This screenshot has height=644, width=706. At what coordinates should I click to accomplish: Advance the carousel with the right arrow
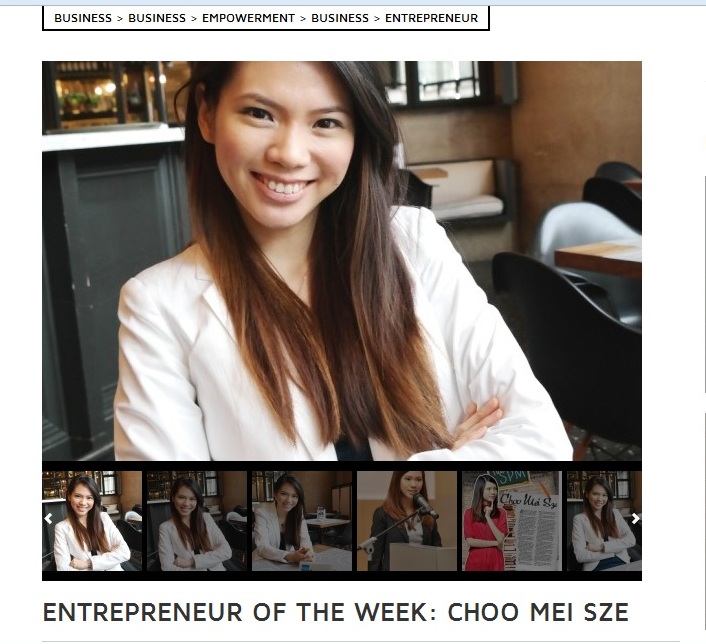(x=635, y=519)
